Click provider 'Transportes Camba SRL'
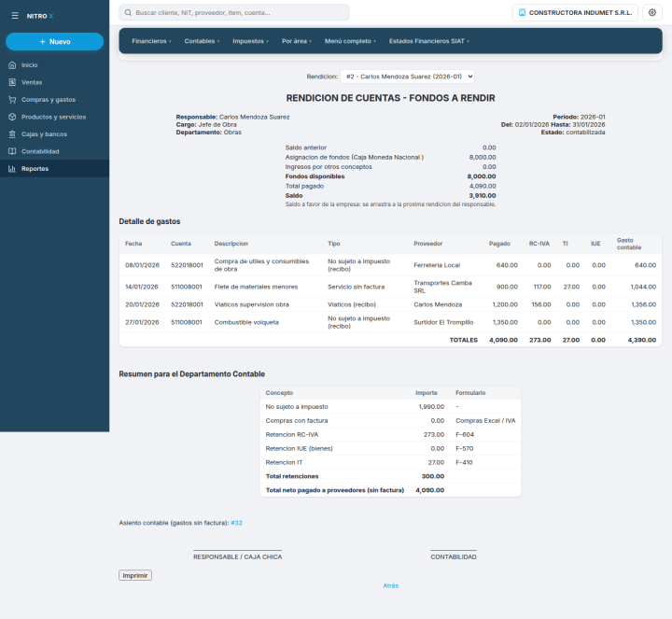This screenshot has height=619, width=672. click(442, 287)
